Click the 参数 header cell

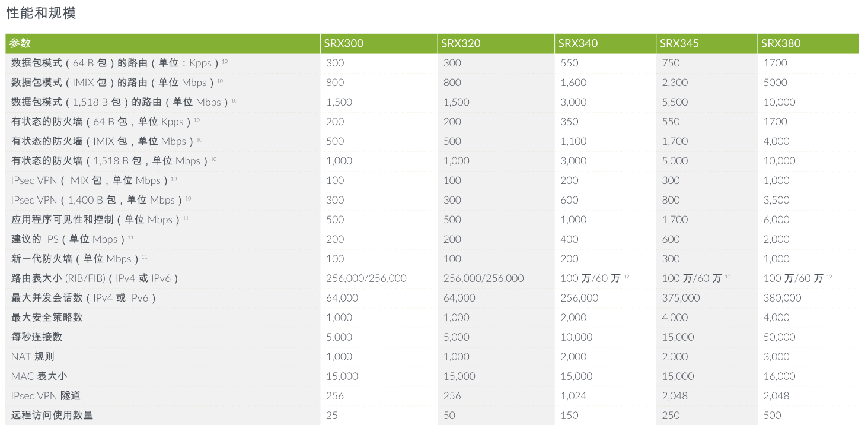[20, 43]
